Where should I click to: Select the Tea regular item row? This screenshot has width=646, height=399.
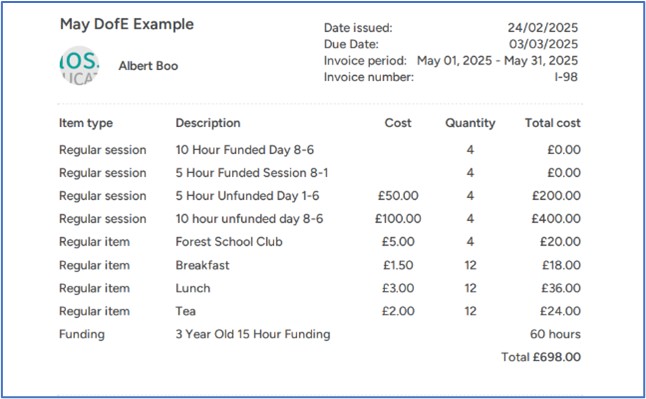tap(320, 311)
